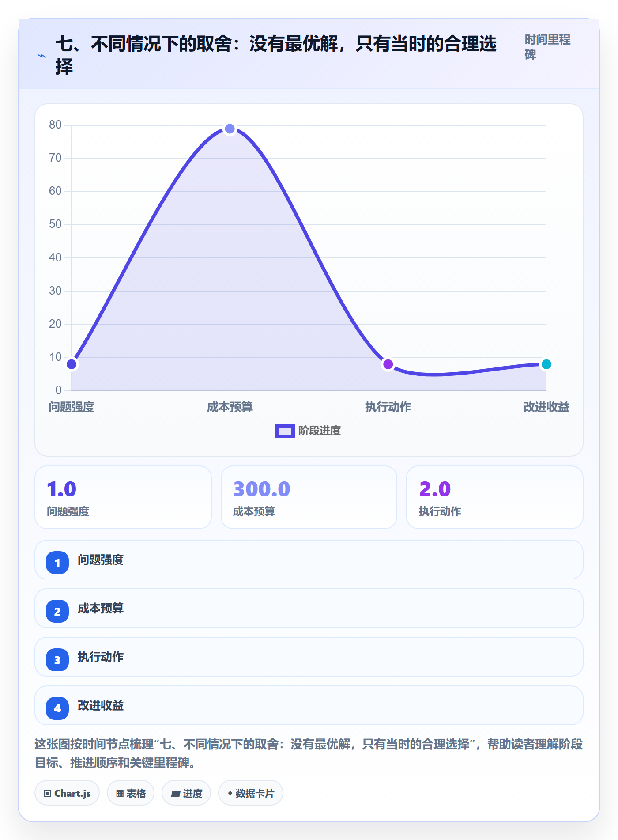Select the 进度 tag

point(186,793)
